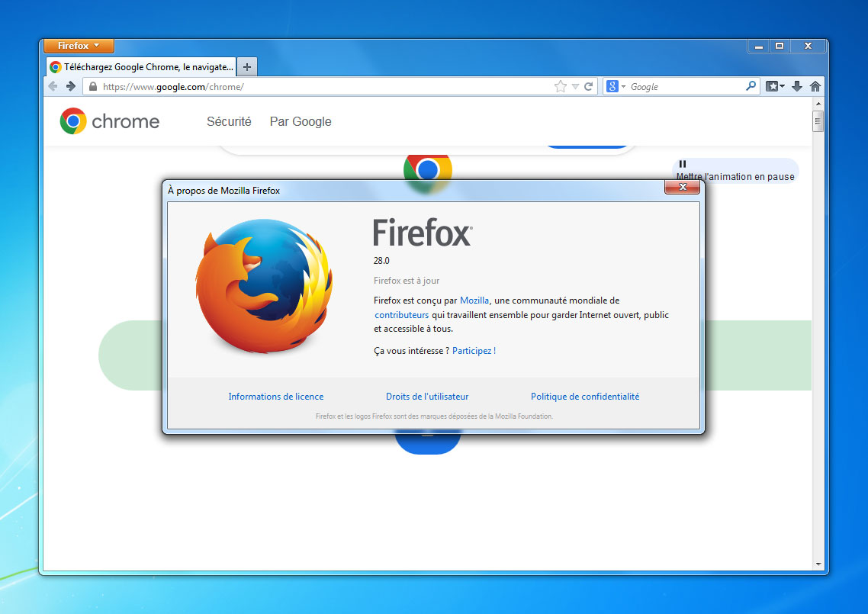The height and width of the screenshot is (614, 868).
Task: Close the À propos de Mozilla Firefox dialog
Action: [x=683, y=187]
